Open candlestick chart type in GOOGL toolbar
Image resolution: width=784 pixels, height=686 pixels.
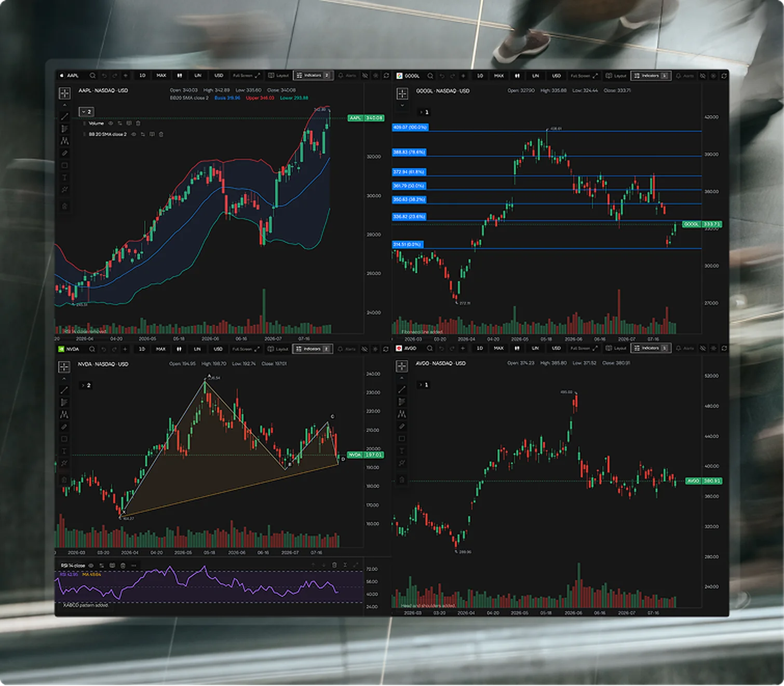click(517, 76)
